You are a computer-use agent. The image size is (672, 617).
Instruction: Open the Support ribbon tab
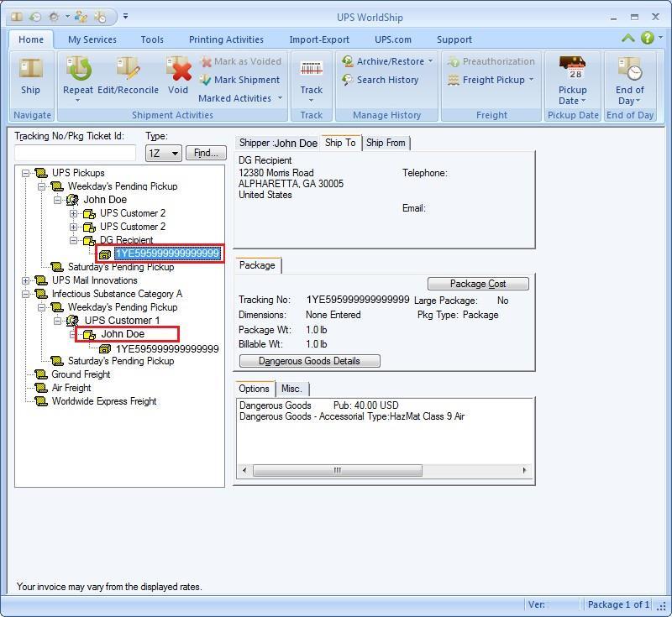[454, 39]
